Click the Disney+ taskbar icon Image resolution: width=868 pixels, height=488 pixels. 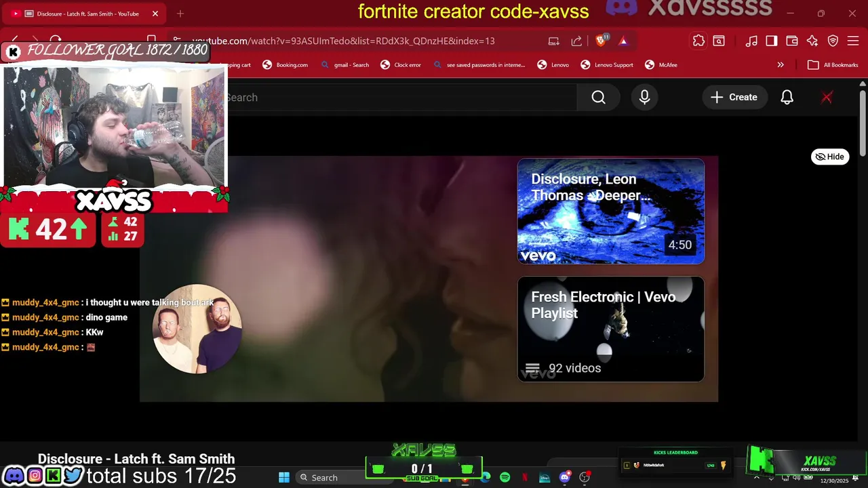[545, 477]
